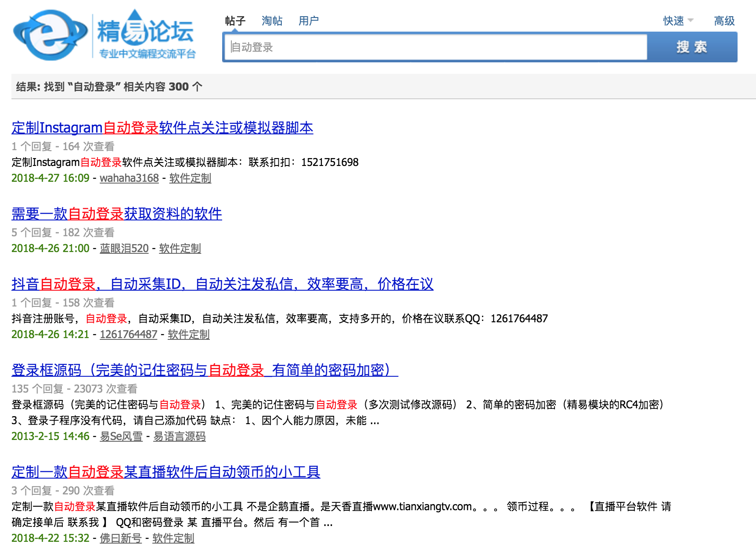Click the date 2018-4-26 14:21

(50, 334)
